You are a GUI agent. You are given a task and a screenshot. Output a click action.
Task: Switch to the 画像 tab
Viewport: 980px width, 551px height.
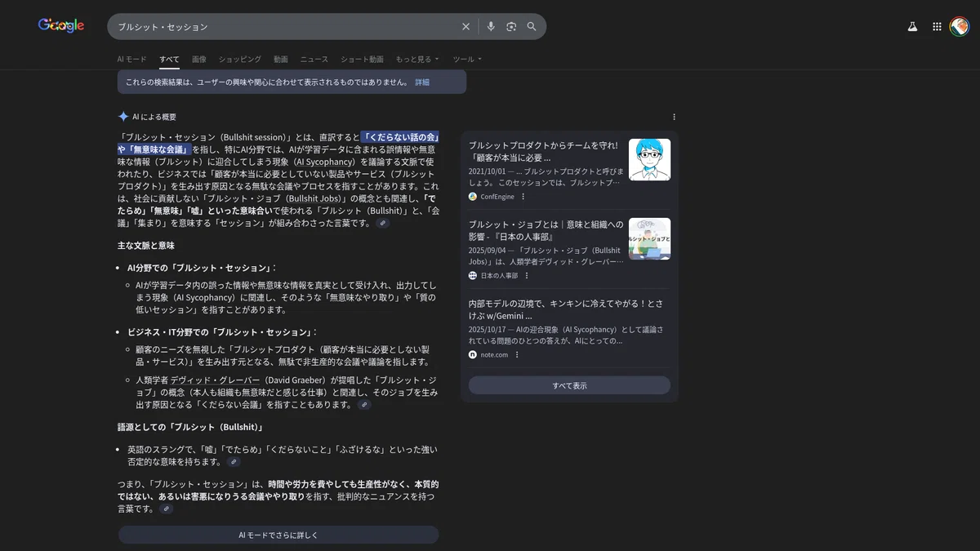click(x=199, y=60)
